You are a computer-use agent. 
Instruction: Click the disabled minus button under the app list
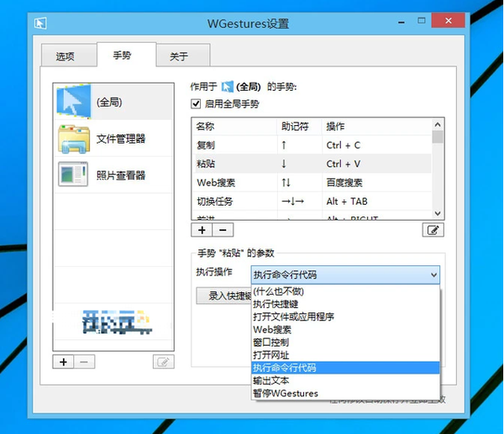click(84, 362)
